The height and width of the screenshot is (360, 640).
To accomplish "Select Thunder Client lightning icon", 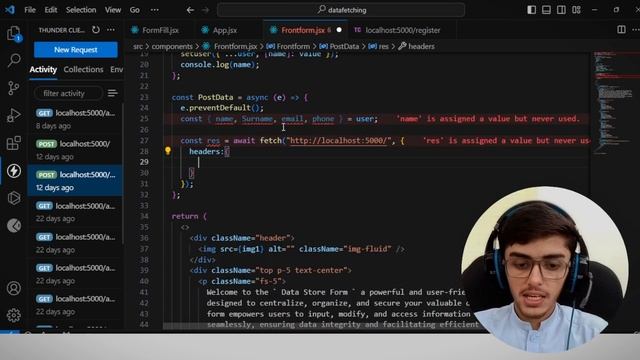I will click(13, 171).
